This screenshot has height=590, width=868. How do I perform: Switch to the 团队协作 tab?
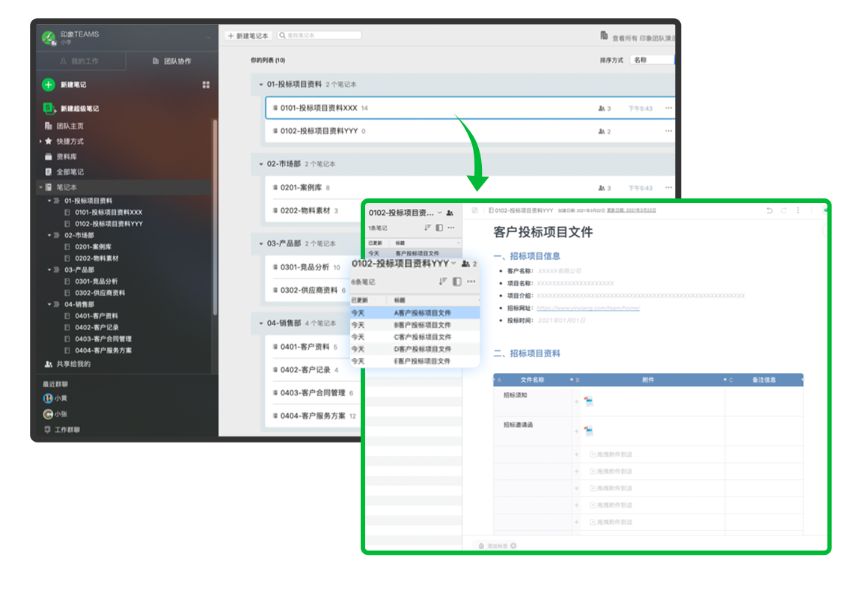coord(171,61)
